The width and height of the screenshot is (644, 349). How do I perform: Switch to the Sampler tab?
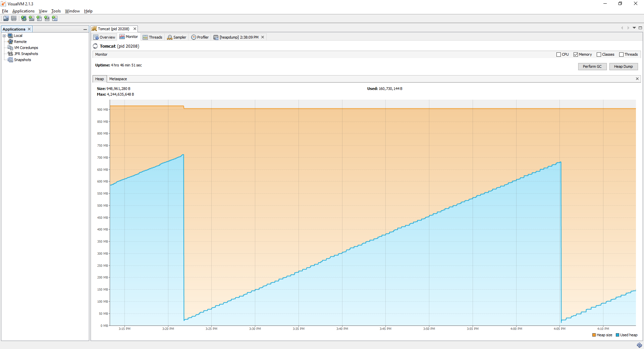pyautogui.click(x=177, y=37)
